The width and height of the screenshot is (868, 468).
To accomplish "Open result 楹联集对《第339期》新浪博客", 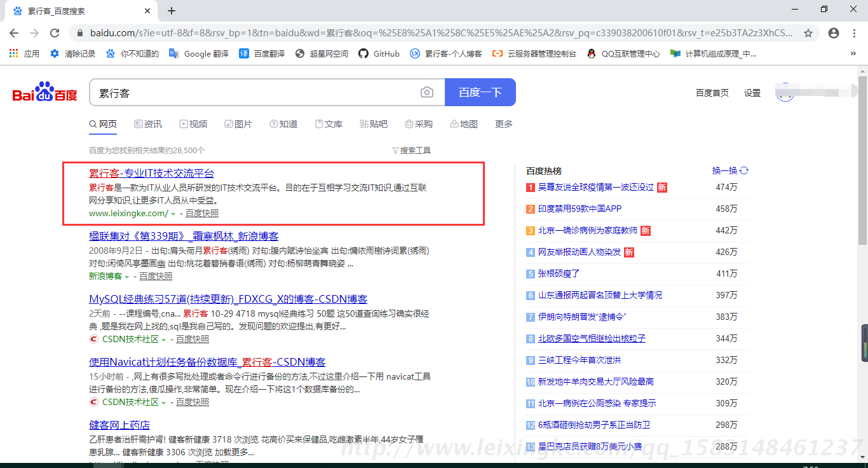I will (x=184, y=237).
